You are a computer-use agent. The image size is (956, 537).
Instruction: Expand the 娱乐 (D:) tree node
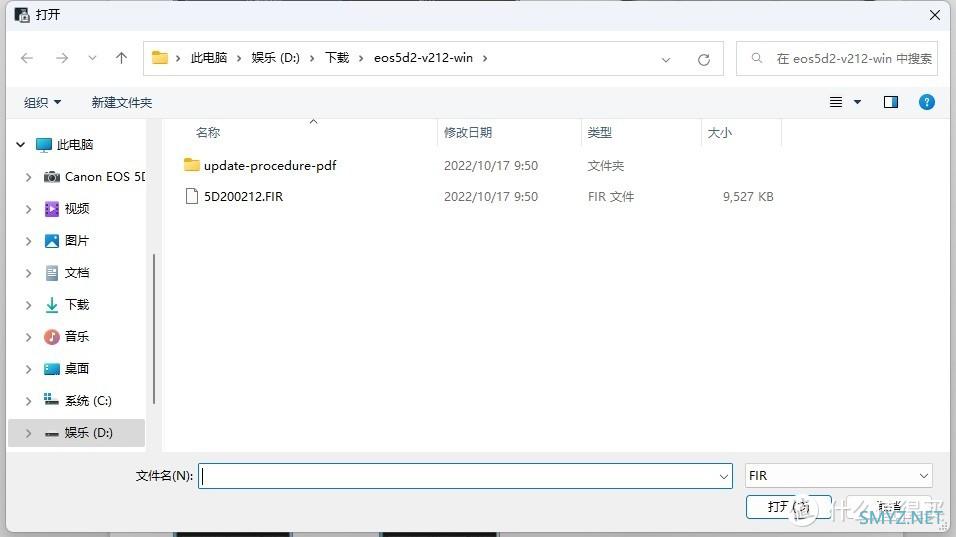[28, 433]
